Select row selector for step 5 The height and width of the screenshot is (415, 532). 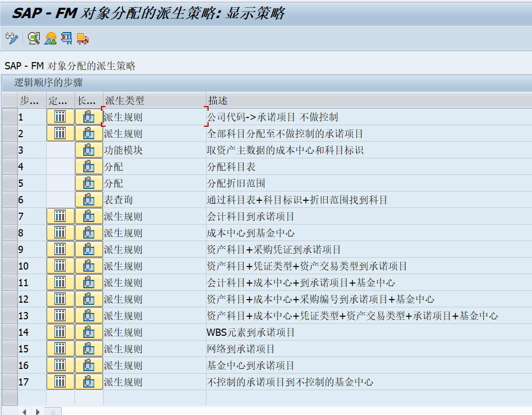point(10,183)
